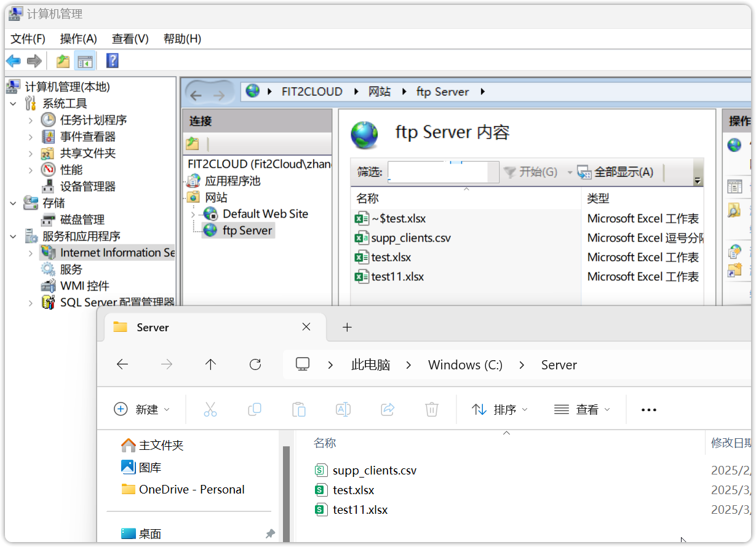Click the globe icon in the Actions pane
Image resolution: width=756 pixels, height=547 pixels.
pyautogui.click(x=734, y=144)
